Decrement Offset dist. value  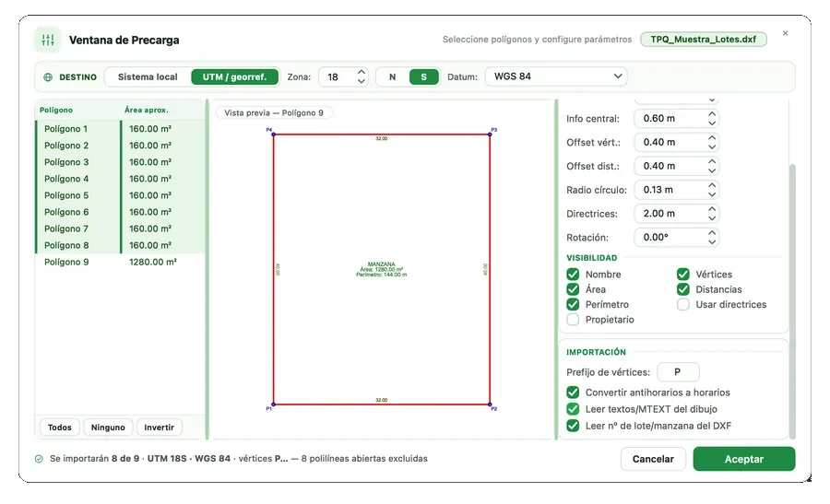[712, 170]
